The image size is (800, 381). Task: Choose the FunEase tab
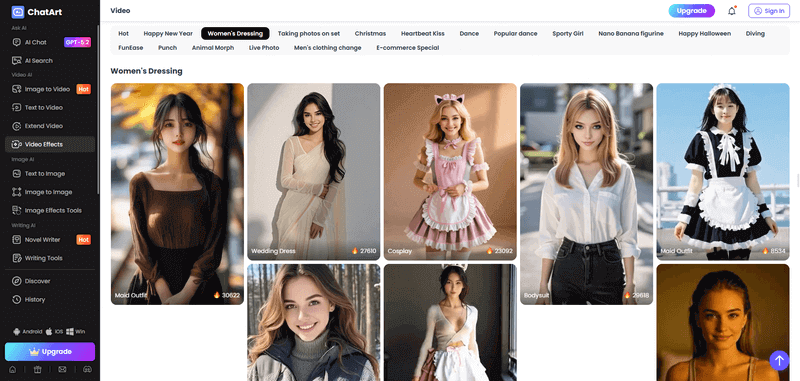131,48
